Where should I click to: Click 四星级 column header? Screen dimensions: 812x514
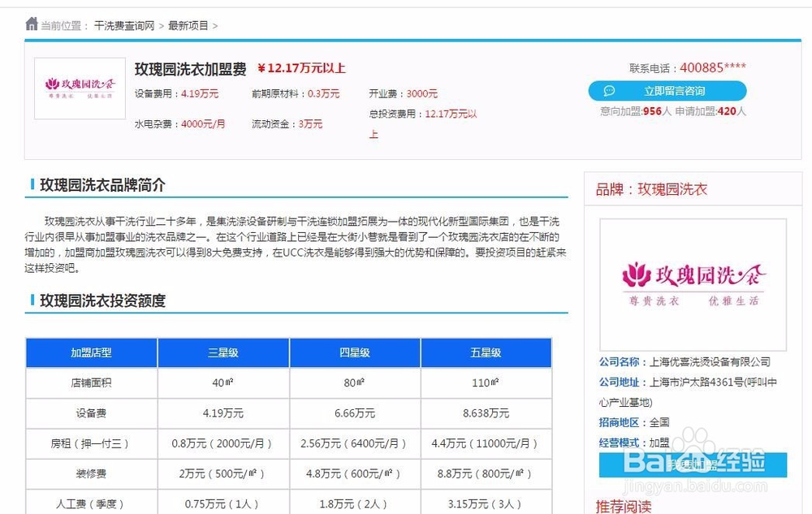coord(355,353)
